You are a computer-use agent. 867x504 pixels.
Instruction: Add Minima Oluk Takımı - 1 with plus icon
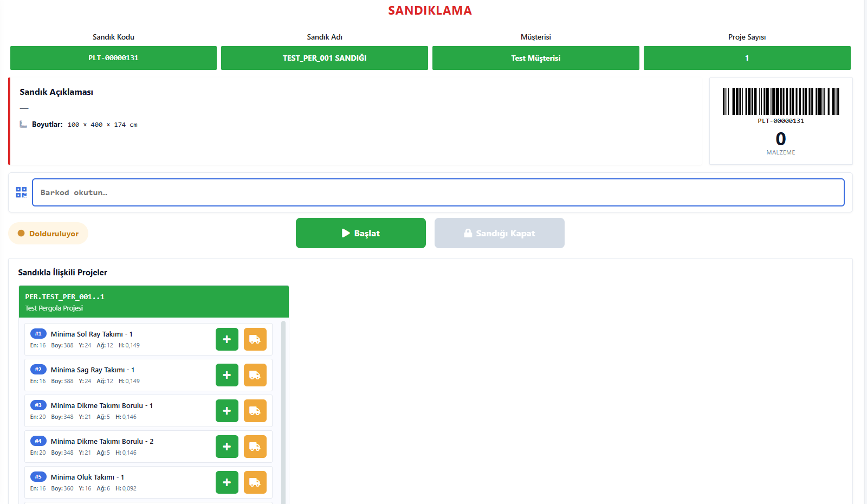click(227, 482)
